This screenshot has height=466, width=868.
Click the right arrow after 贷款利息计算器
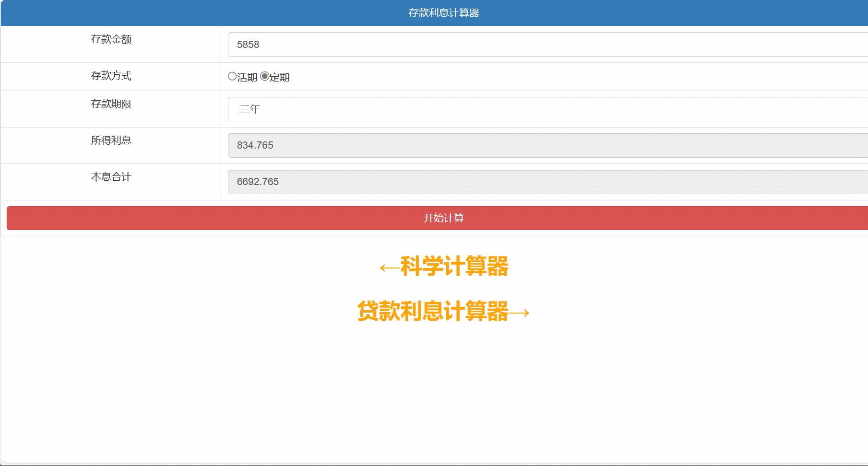(x=519, y=312)
